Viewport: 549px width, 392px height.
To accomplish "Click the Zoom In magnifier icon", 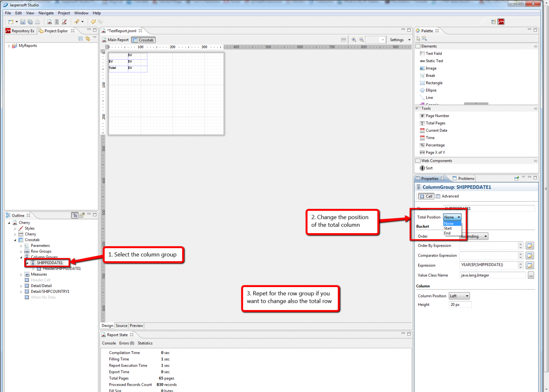I will [354, 40].
